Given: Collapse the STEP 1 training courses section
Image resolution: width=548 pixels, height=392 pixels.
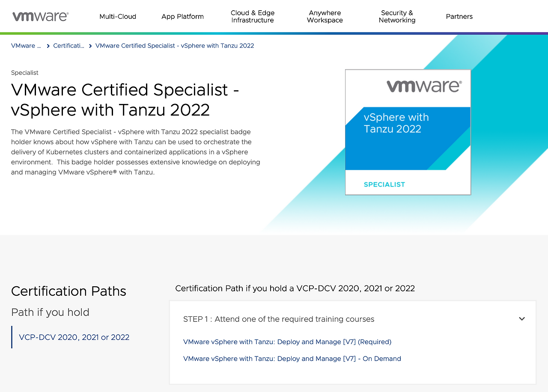Looking at the screenshot, I should (x=522, y=319).
